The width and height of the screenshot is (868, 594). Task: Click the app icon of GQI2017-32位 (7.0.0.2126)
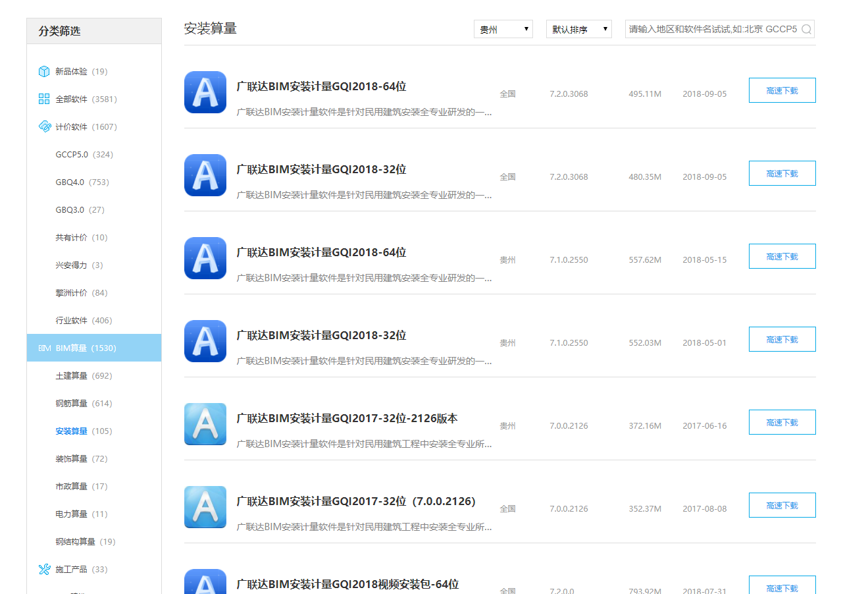(x=205, y=507)
